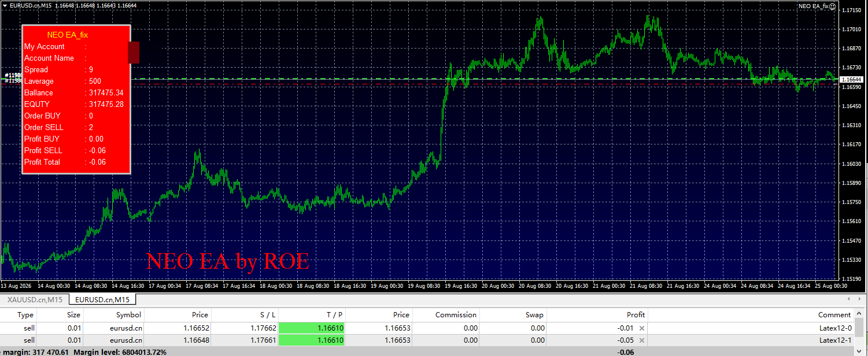Click the margin: 317 470.61 status text
Screen dimensions: 868x356
[35, 352]
